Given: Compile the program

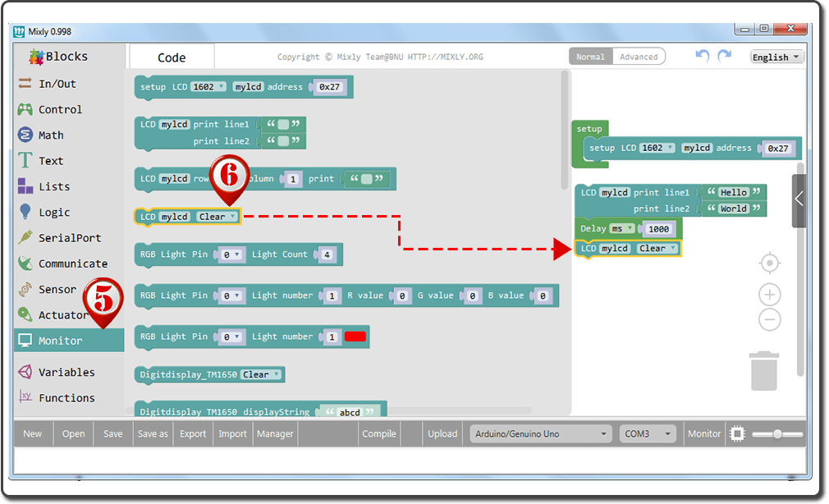Looking at the screenshot, I should point(379,433).
